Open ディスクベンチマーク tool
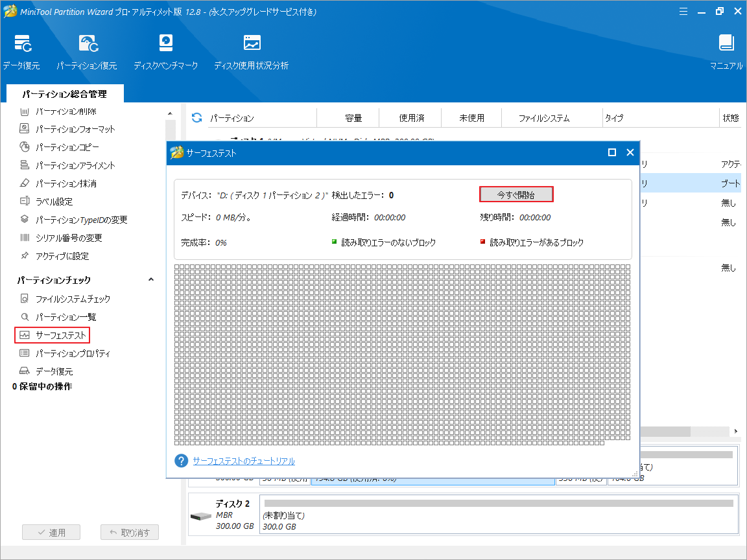This screenshot has height=560, width=747. tap(166, 43)
